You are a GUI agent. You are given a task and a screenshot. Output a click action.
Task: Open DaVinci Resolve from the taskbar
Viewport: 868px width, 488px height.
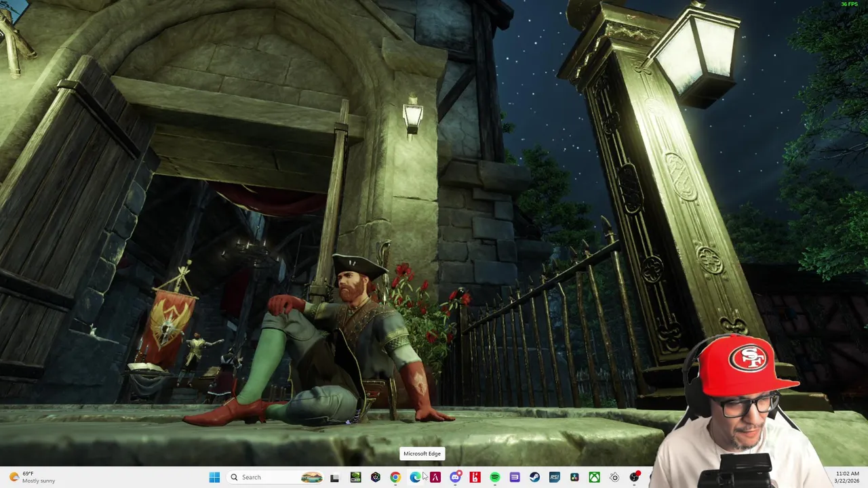(x=574, y=477)
